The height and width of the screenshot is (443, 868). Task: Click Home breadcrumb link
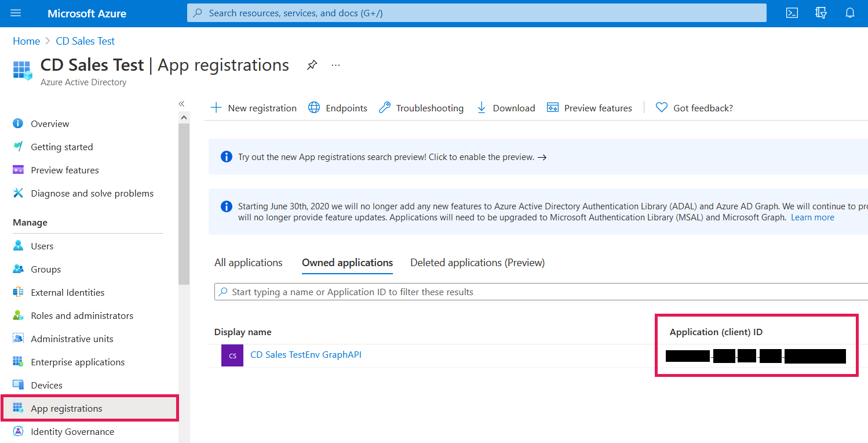click(27, 41)
